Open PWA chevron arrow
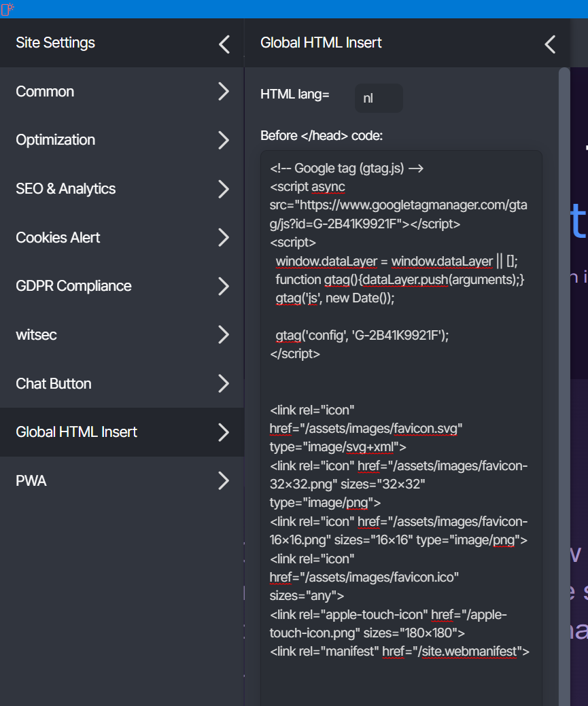The width and height of the screenshot is (588, 706). (x=224, y=481)
